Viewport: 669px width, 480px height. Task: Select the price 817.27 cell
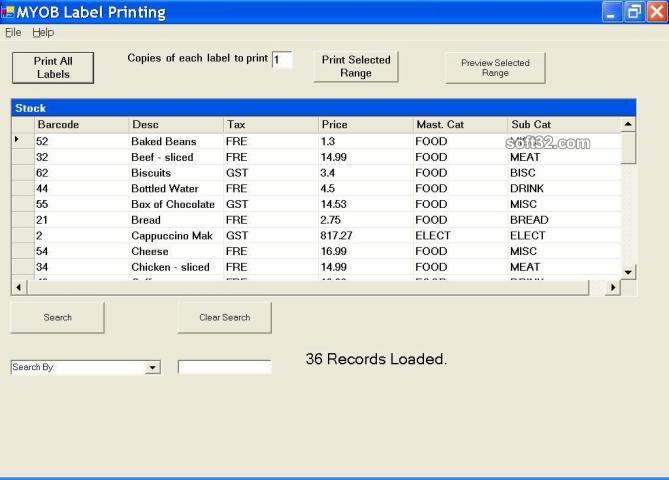tap(366, 236)
